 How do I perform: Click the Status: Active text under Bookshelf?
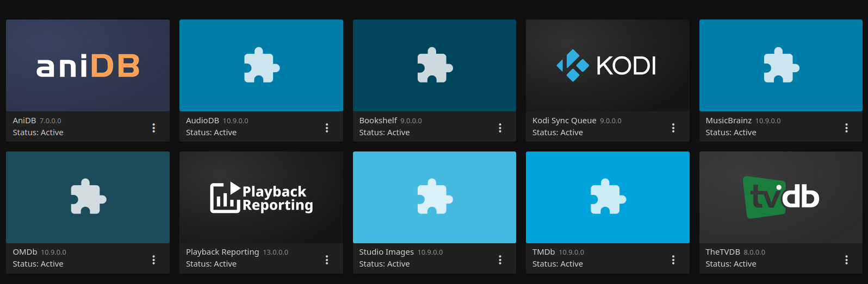point(385,132)
